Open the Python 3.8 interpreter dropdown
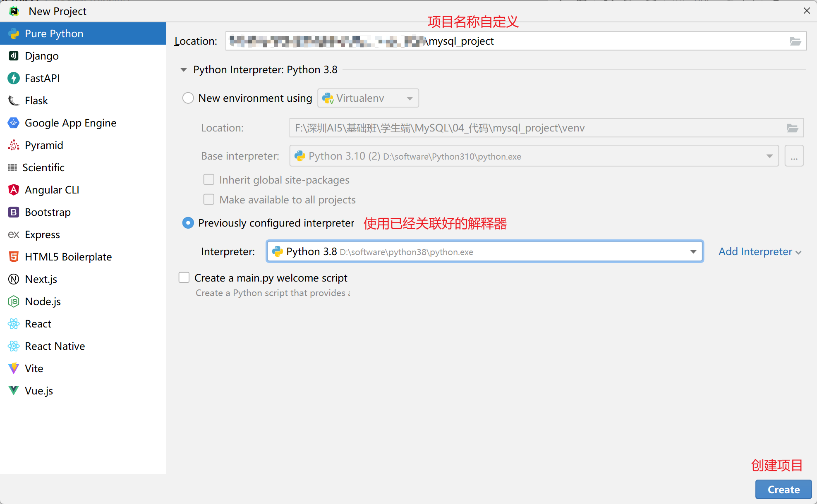This screenshot has height=504, width=817. pos(485,251)
